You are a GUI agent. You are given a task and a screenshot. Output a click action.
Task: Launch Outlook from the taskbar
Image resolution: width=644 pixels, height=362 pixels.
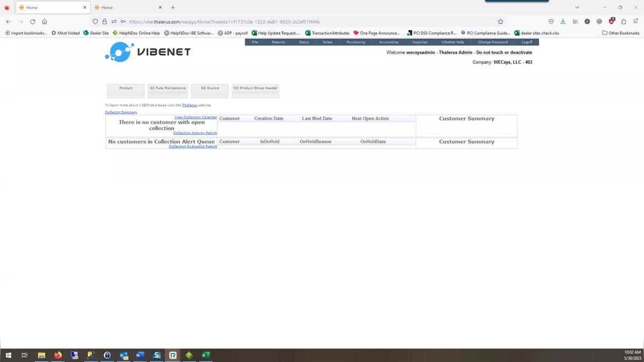(123, 355)
